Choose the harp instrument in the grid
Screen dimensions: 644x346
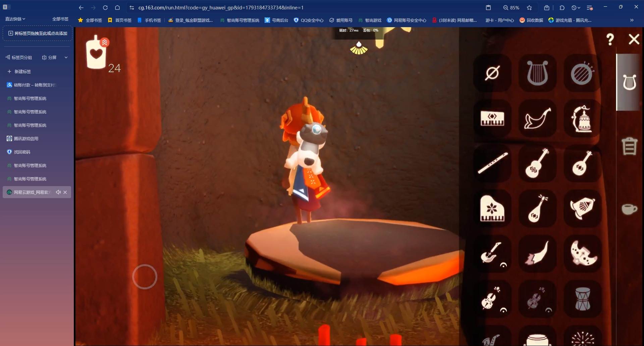[x=537, y=73]
